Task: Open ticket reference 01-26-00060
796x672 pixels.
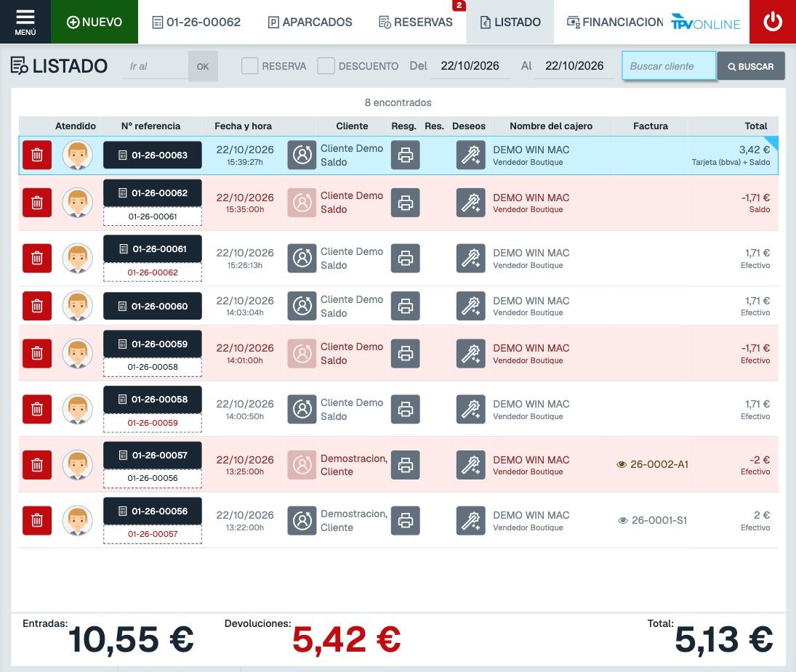Action: pyautogui.click(x=153, y=307)
